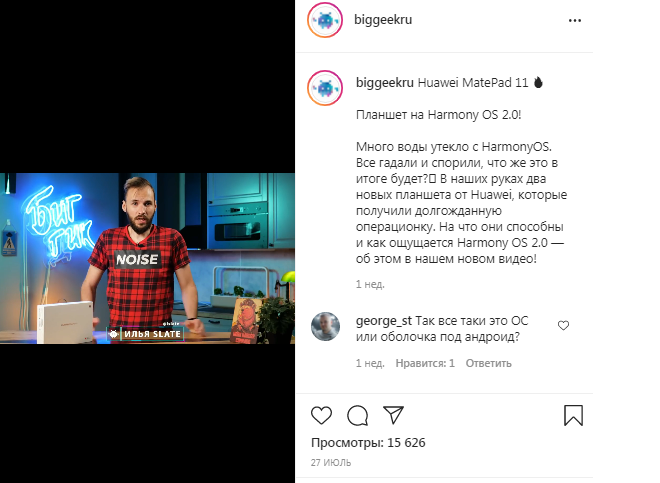Show likes via Нравится: 1
This screenshot has height=483, width=660.
point(425,363)
